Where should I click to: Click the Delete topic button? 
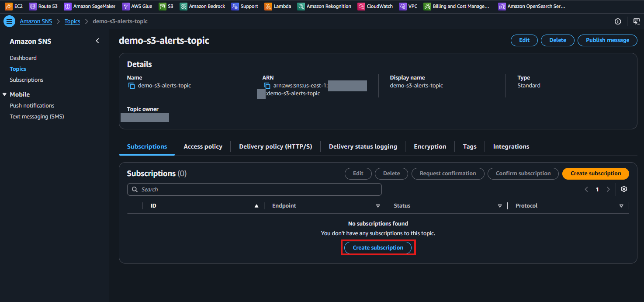tap(557, 40)
